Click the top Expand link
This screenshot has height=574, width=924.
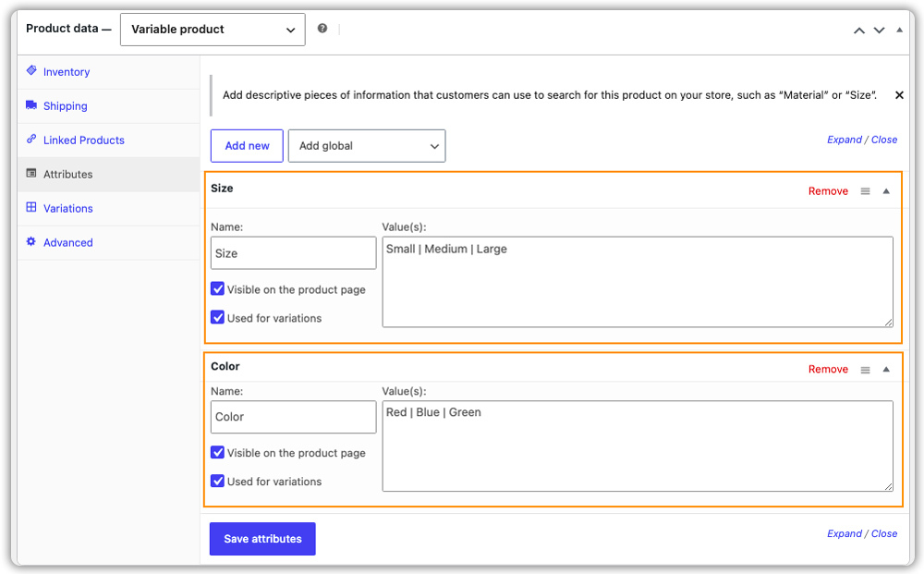844,140
